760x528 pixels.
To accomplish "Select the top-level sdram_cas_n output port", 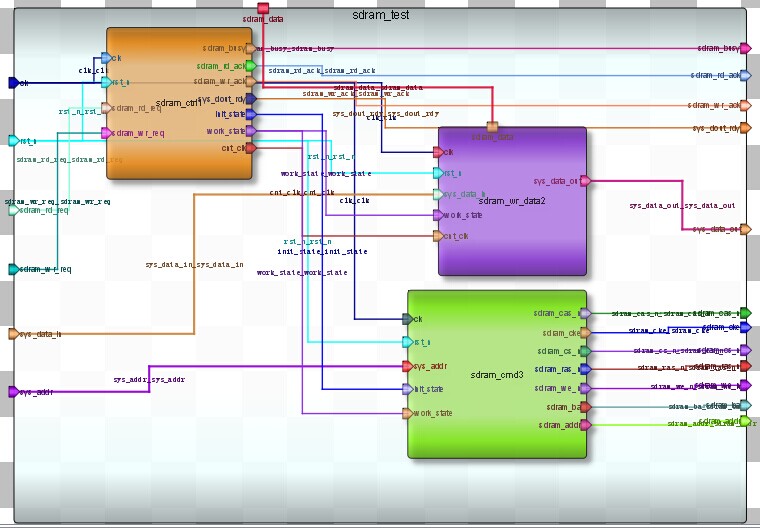I will [x=745, y=313].
